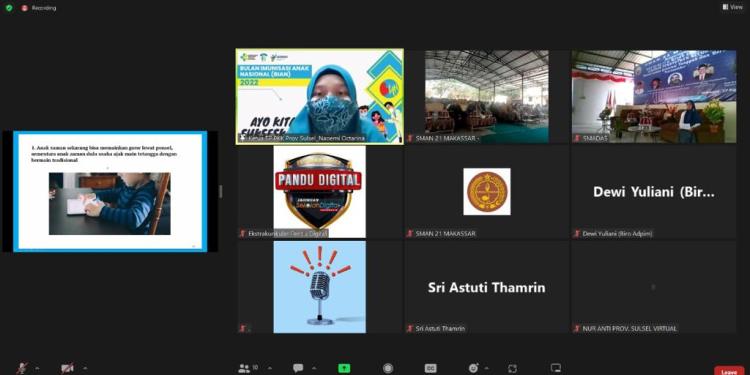Click the child-with-tablet photo in shared slide
Screen dimensions: 750x375
point(110,204)
